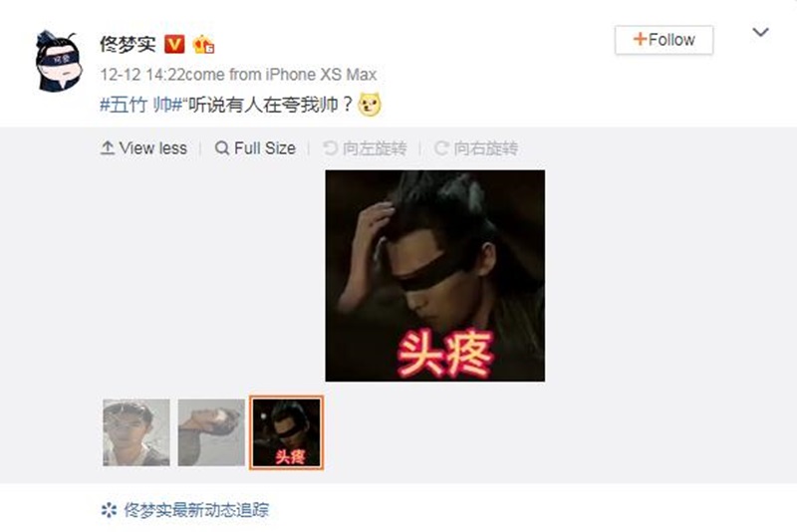Click the orange V verified badge
797x532 pixels.
coord(174,45)
